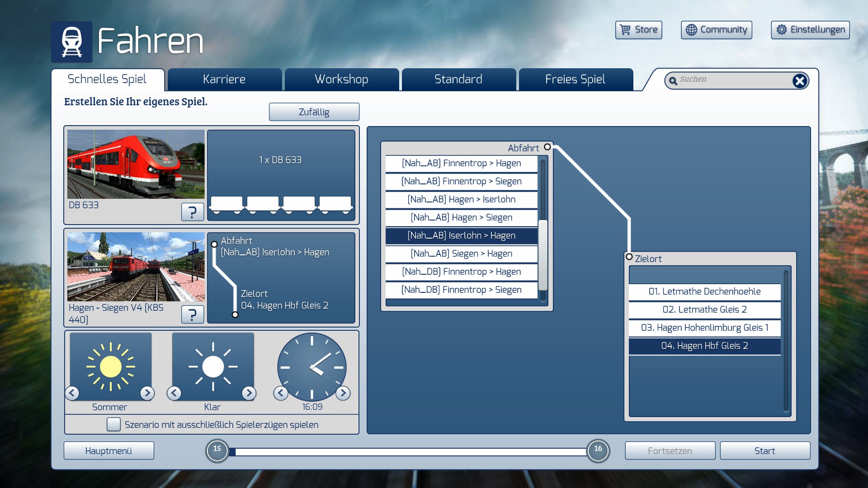The width and height of the screenshot is (868, 488).
Task: Open the Karriere tab
Action: (224, 80)
